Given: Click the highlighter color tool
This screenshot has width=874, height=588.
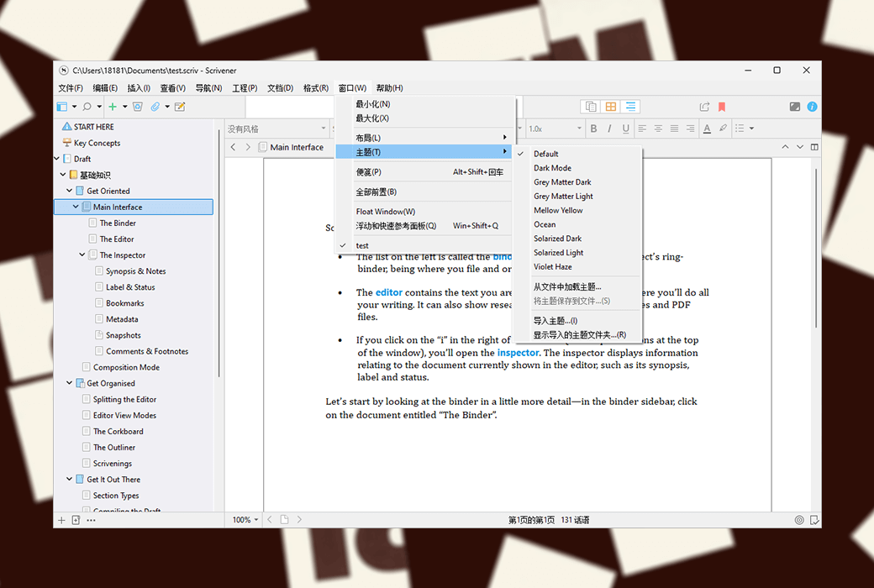Looking at the screenshot, I should 723,129.
